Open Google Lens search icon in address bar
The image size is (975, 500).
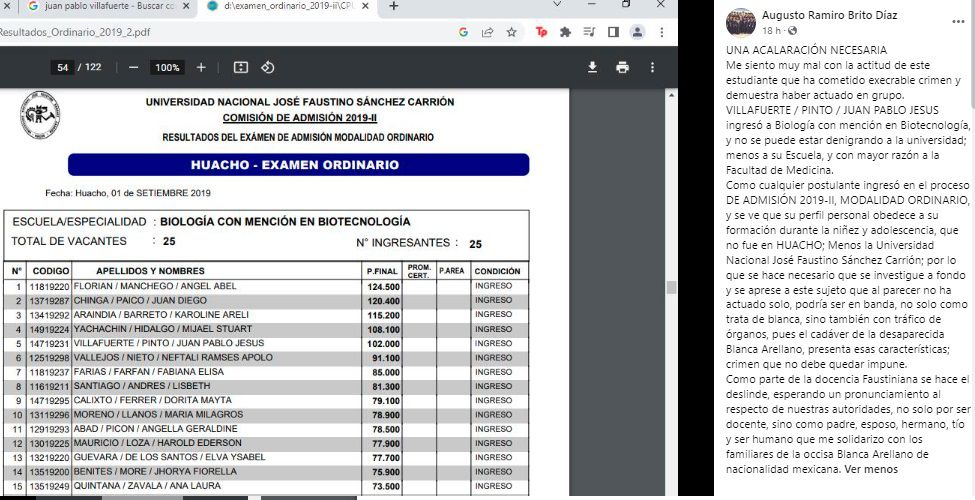[463, 32]
